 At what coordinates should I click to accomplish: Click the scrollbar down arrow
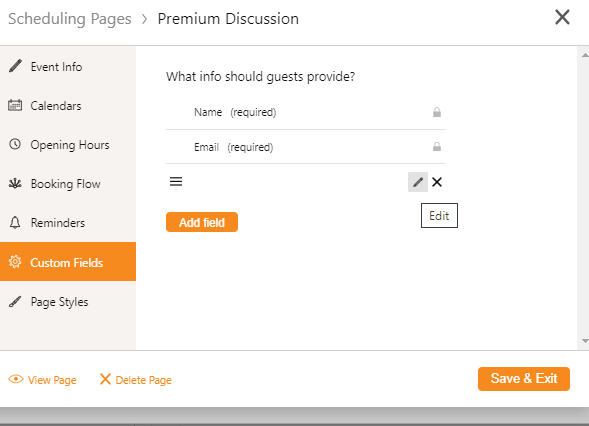(585, 341)
